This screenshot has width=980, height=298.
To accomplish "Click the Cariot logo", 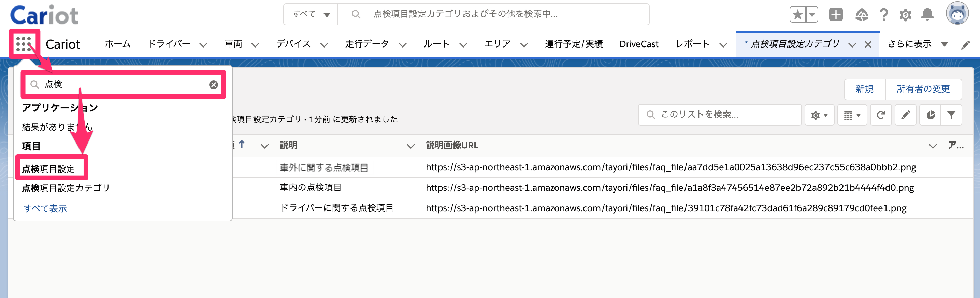I will tap(44, 15).
